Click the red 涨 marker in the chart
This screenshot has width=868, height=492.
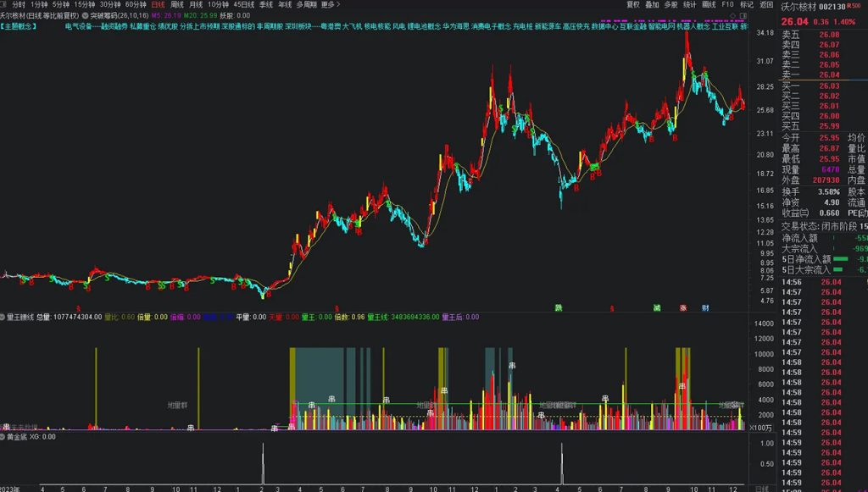click(682, 307)
